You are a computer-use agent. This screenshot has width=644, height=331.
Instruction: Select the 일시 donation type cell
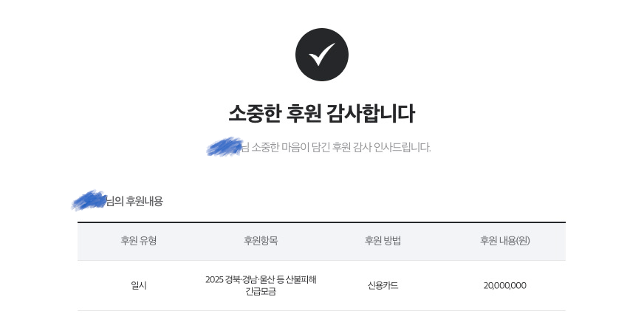pyautogui.click(x=139, y=285)
